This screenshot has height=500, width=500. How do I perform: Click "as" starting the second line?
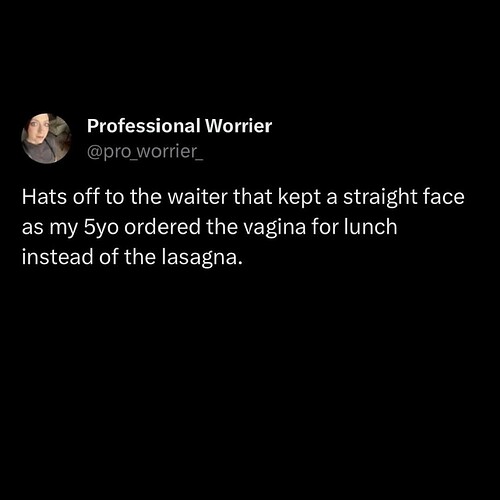click(x=32, y=228)
